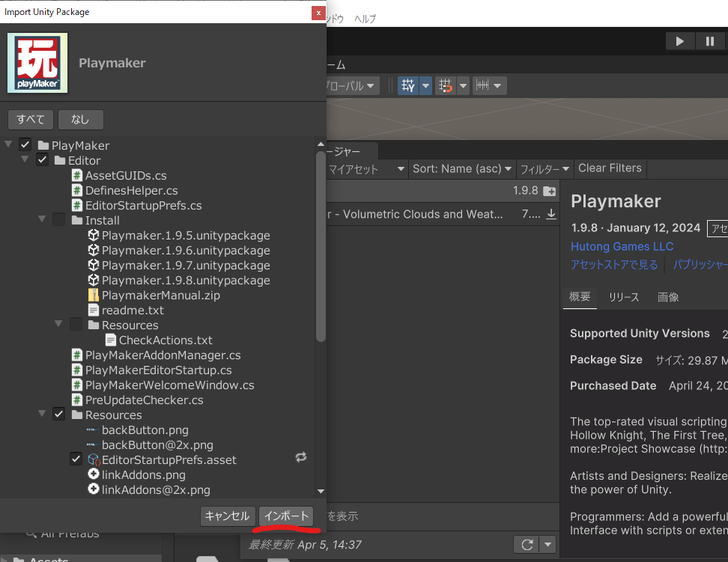Switch to the Images (画像) tab
This screenshot has width=728, height=562.
pos(668,297)
